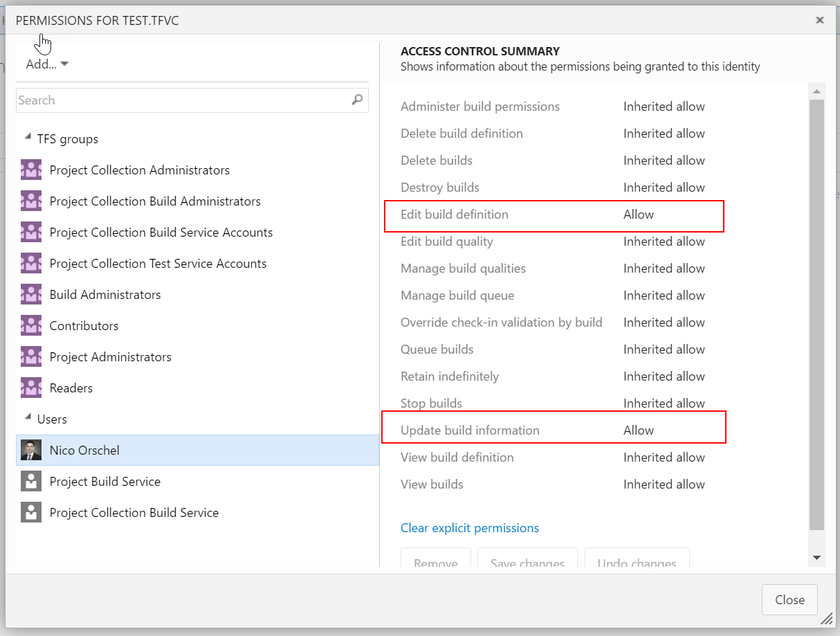Image resolution: width=840 pixels, height=636 pixels.
Task: Click the Project Collection Administrators group icon
Action: click(31, 170)
